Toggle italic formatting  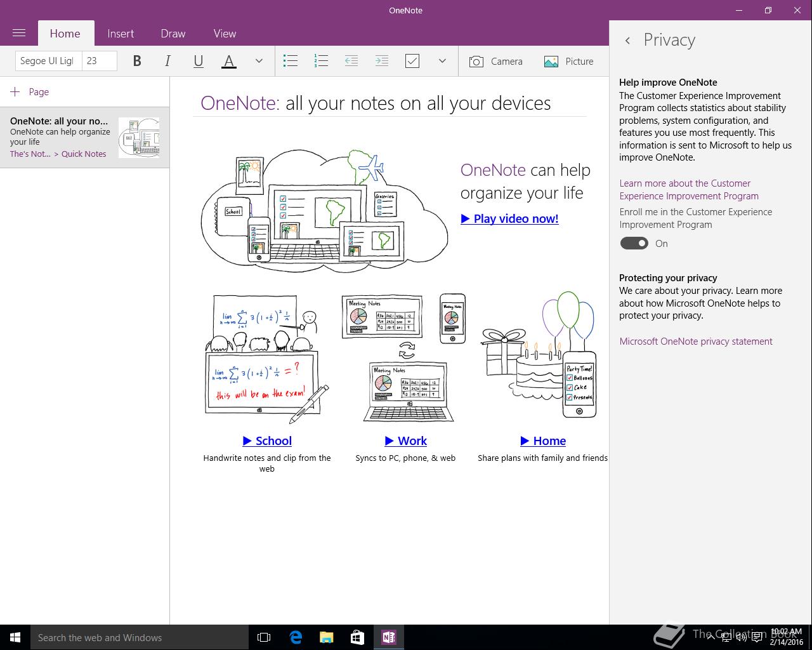(x=167, y=61)
